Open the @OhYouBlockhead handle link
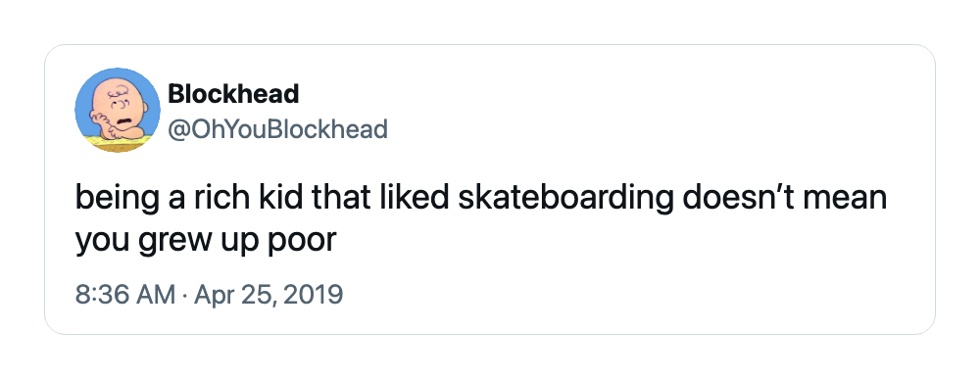 tap(277, 129)
